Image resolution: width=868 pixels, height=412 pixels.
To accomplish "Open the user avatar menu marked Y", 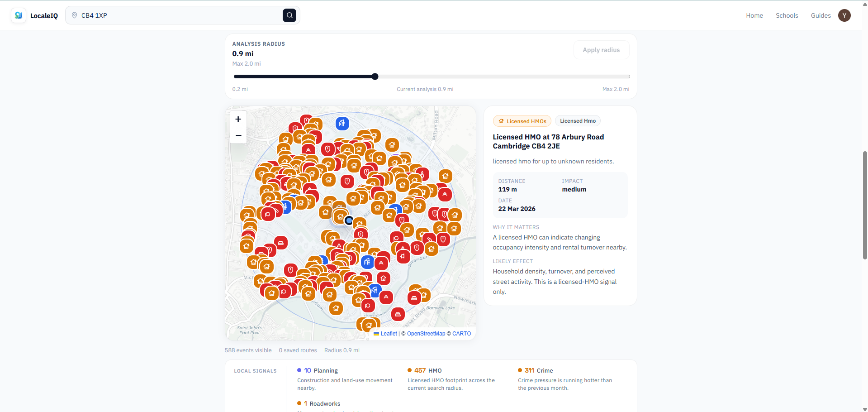I will tap(844, 15).
